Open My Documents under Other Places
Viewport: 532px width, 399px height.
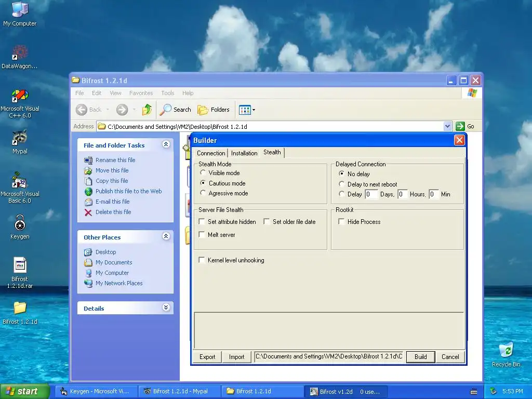coord(114,262)
